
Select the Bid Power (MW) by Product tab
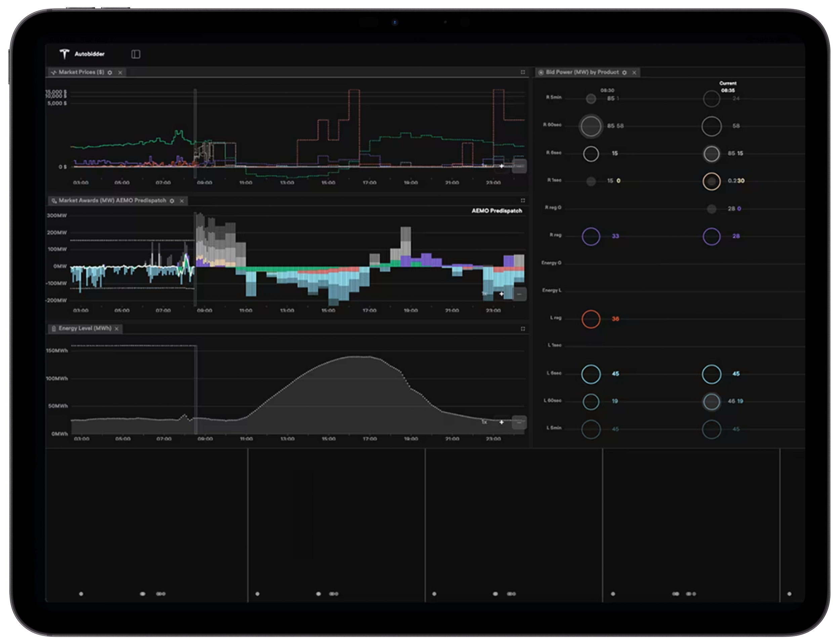point(582,72)
